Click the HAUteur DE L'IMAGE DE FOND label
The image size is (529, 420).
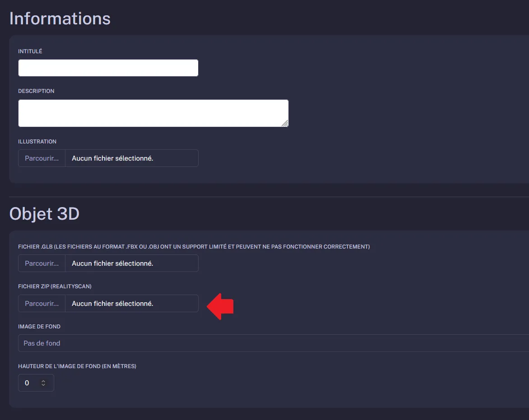tap(77, 366)
